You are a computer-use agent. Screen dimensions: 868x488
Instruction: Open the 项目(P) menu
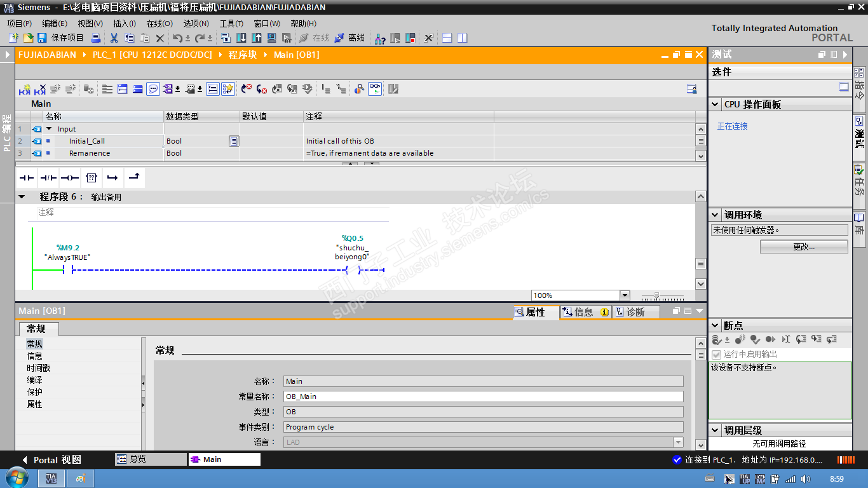pos(19,24)
